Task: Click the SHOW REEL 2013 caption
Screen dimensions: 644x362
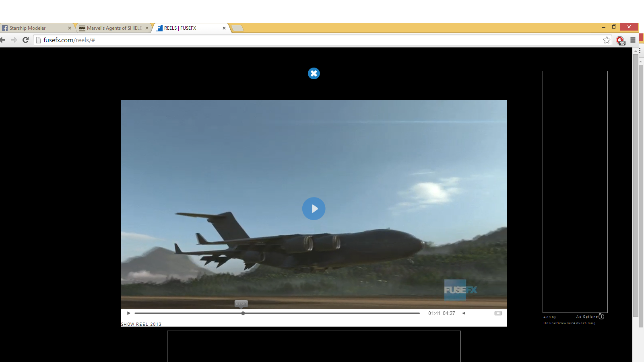Action: (141, 324)
